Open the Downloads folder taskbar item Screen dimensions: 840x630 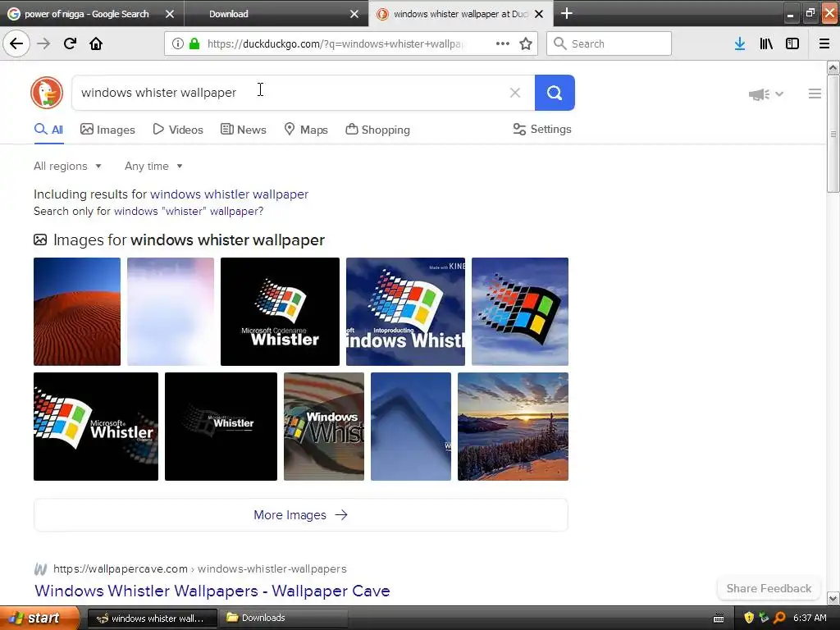[283, 618]
